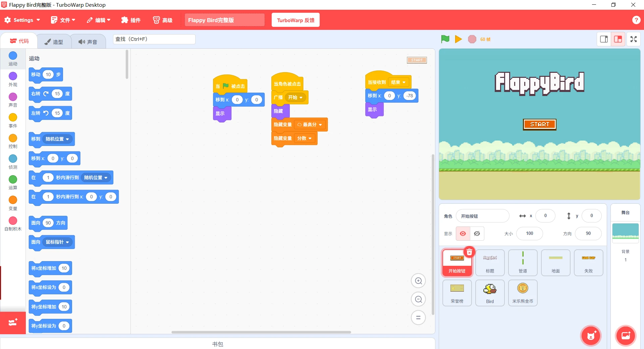The height and width of the screenshot is (349, 644).
Task: Select the 变量 orange category circle
Action: click(x=13, y=200)
